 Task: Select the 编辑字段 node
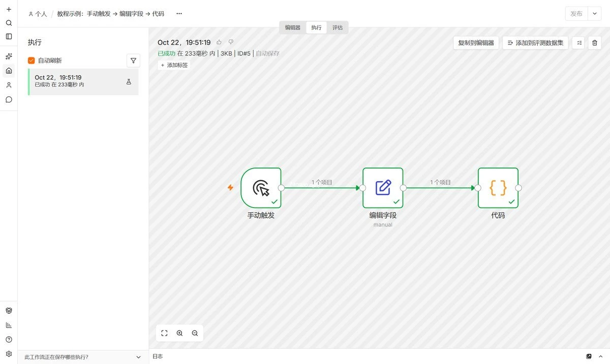tap(383, 188)
